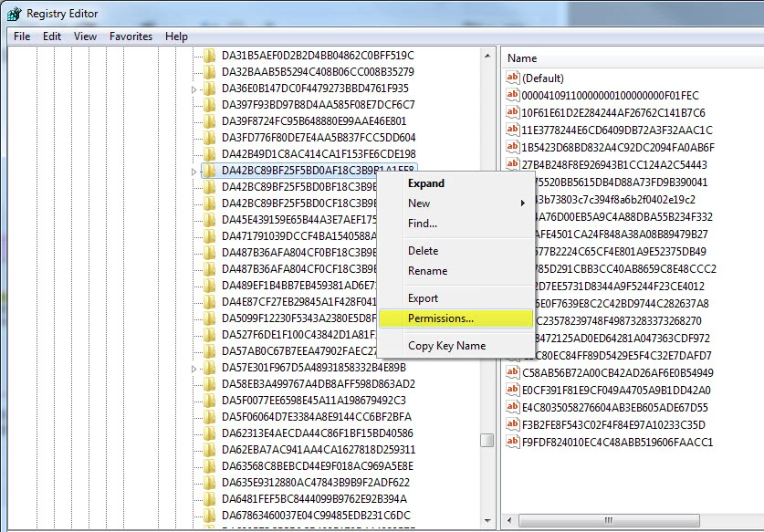Select key DA36E0B147DC0F4479273BBD4761F935

click(315, 89)
